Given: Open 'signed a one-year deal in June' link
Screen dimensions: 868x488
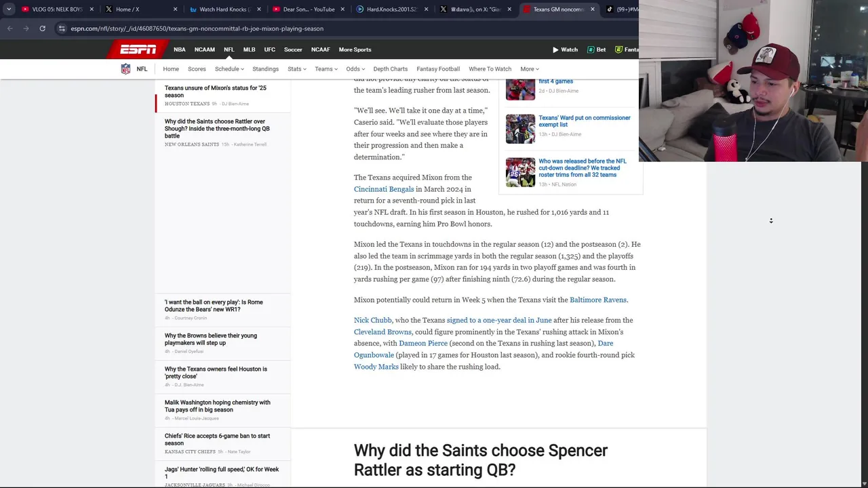Looking at the screenshot, I should click(x=499, y=320).
